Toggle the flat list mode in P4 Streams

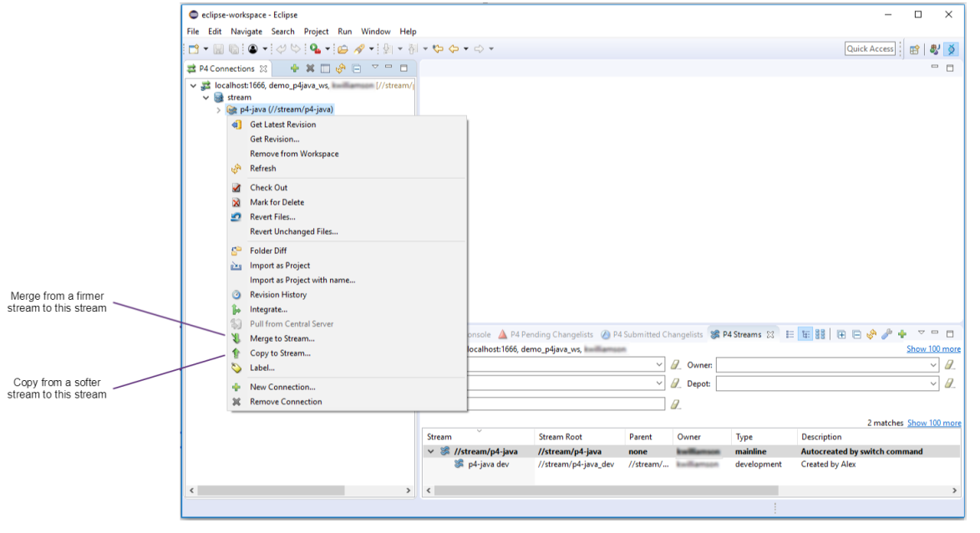(790, 334)
